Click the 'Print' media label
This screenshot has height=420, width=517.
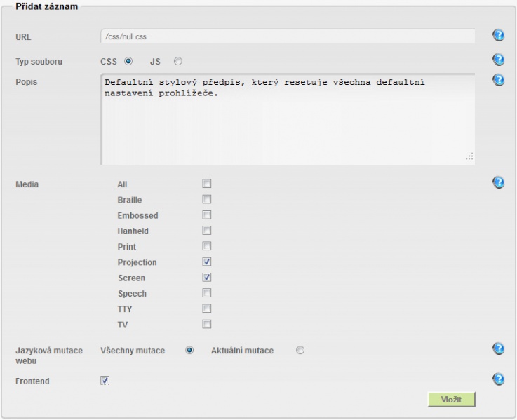tap(126, 247)
